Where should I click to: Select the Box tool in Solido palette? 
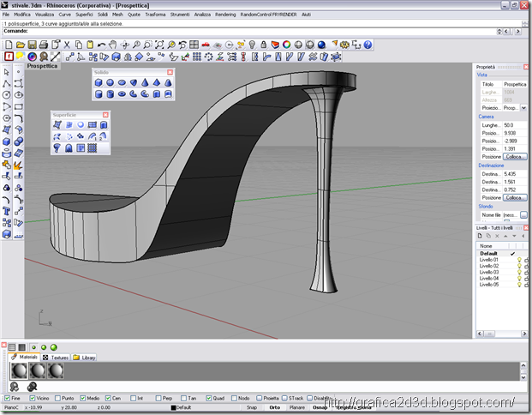[x=99, y=82]
